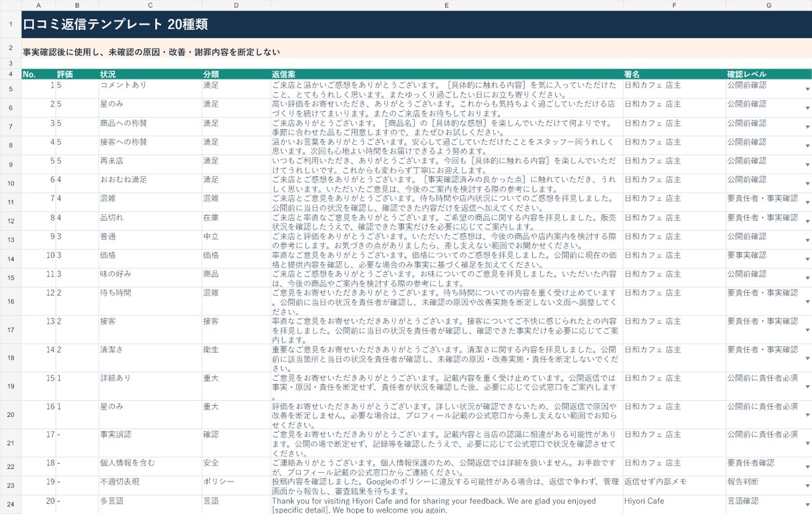Click the 評価 header cell

coord(77,74)
